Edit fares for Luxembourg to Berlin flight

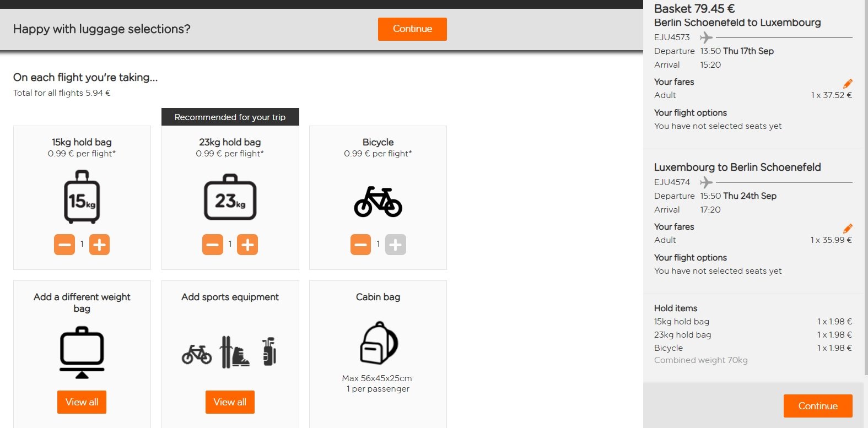[x=848, y=228]
